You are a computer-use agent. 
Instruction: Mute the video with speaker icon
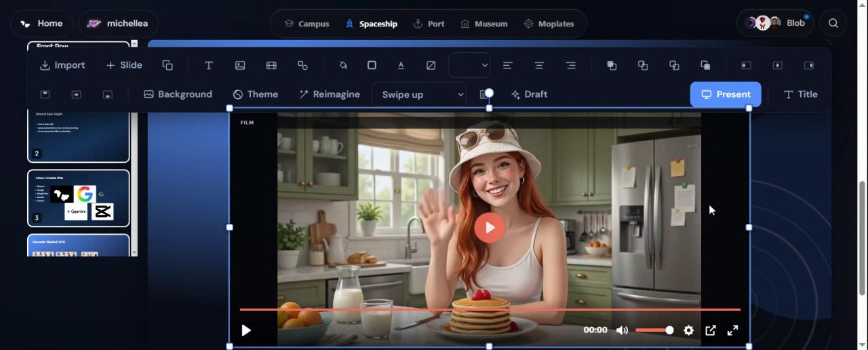pos(622,330)
